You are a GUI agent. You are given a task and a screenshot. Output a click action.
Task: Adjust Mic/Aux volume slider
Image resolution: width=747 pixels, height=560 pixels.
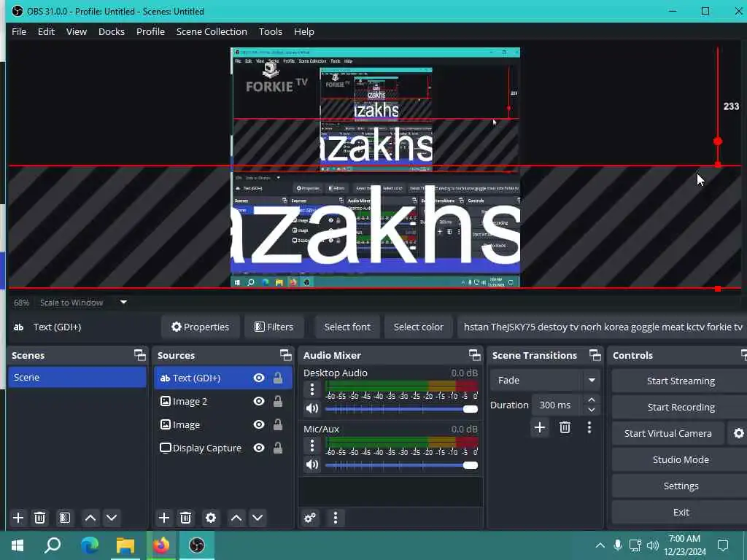pos(401,465)
